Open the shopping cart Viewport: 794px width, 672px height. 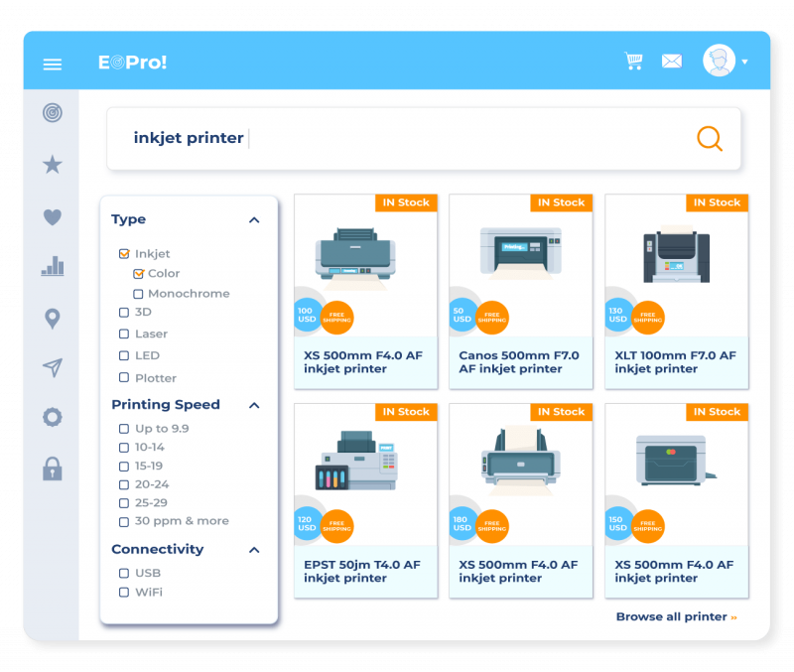(x=633, y=62)
